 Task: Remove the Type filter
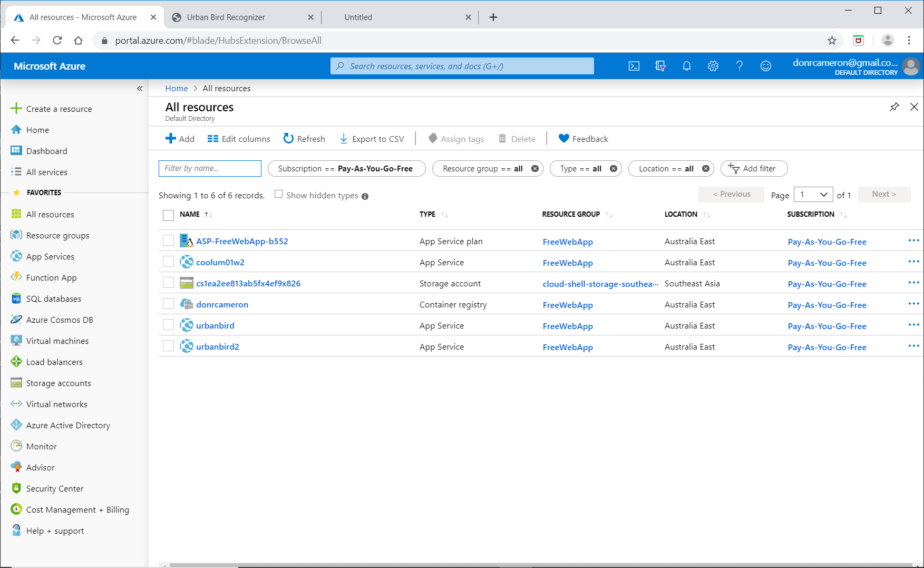point(614,169)
